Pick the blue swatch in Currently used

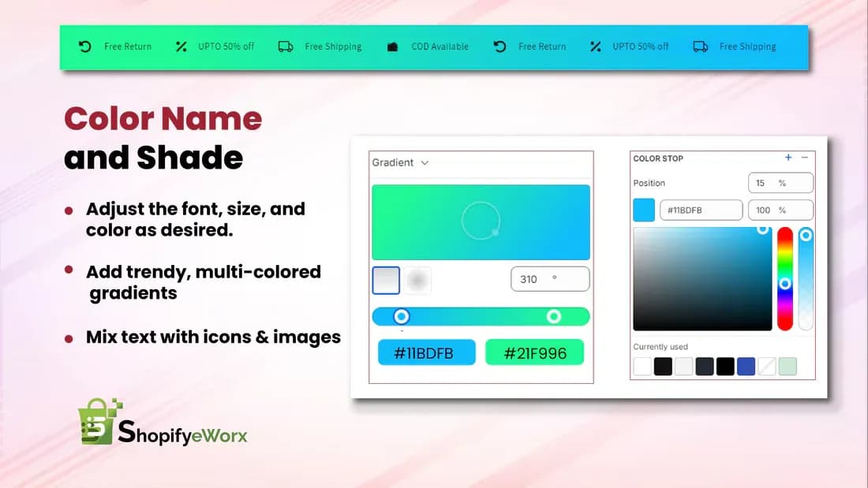point(746,367)
